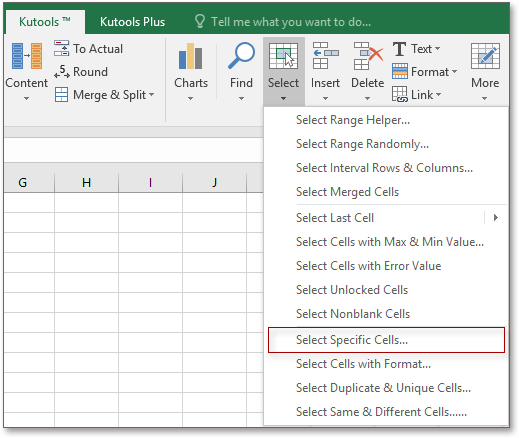Image resolution: width=519 pixels, height=438 pixels.
Task: Click the Delete rows icon
Action: tap(368, 56)
